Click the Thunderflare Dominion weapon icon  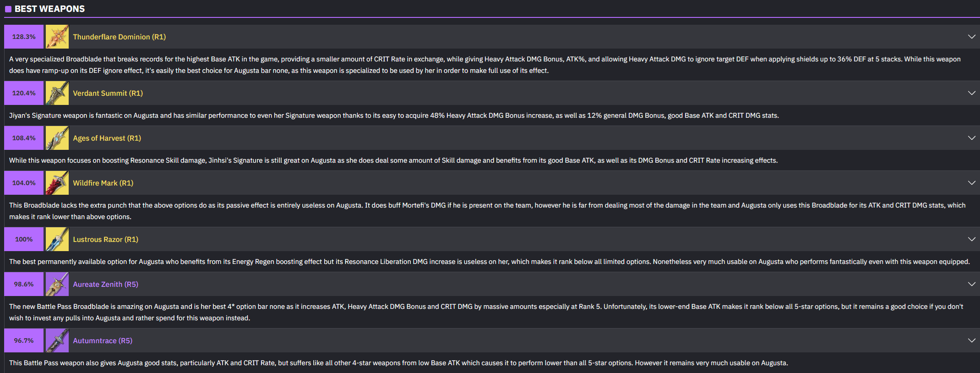coord(57,37)
